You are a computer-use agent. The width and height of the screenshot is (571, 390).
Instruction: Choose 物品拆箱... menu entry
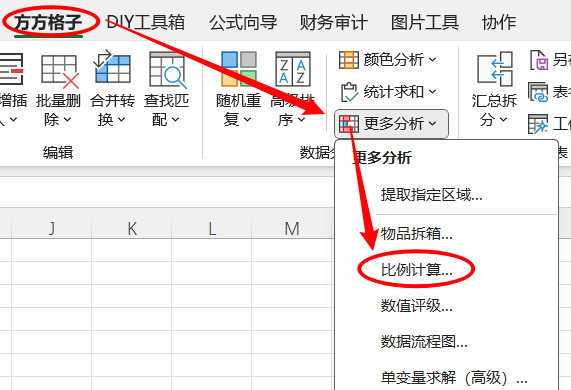point(417,233)
